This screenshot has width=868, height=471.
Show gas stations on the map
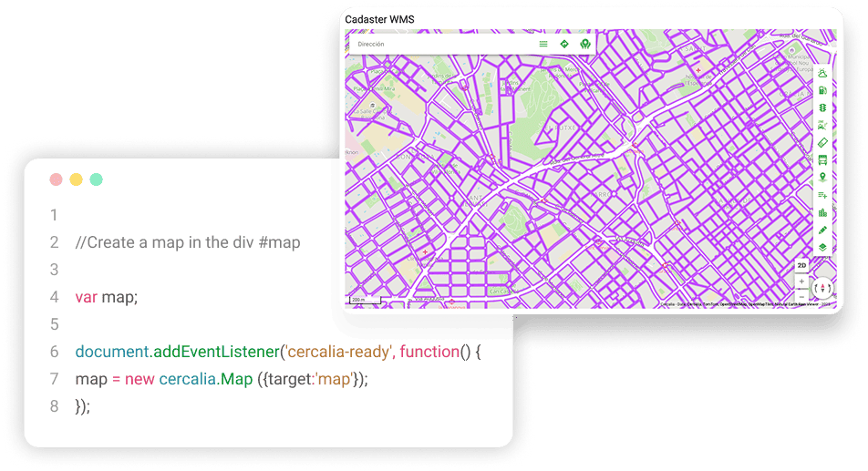click(822, 90)
